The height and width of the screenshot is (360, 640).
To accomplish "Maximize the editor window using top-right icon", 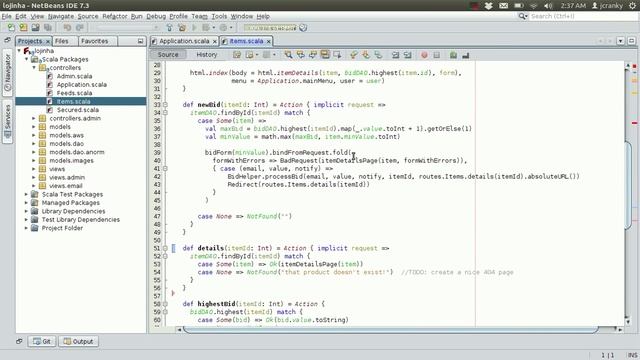I will [631, 41].
